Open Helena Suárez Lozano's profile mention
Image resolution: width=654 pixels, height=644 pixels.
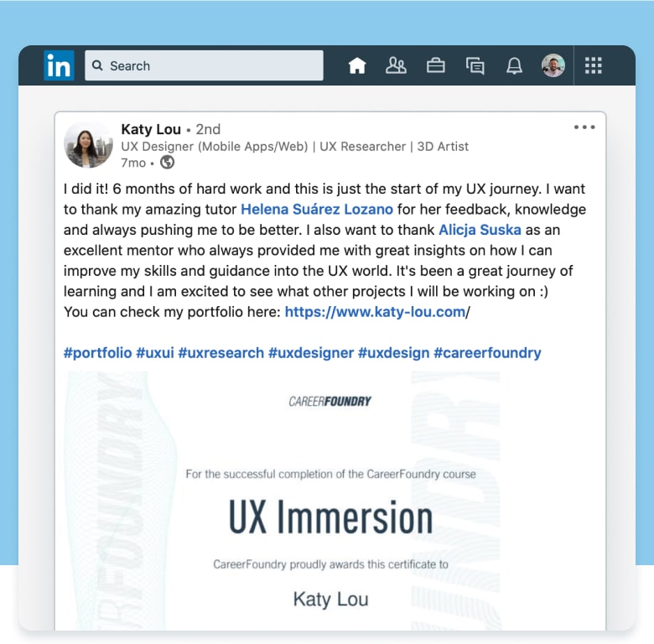pyautogui.click(x=317, y=210)
